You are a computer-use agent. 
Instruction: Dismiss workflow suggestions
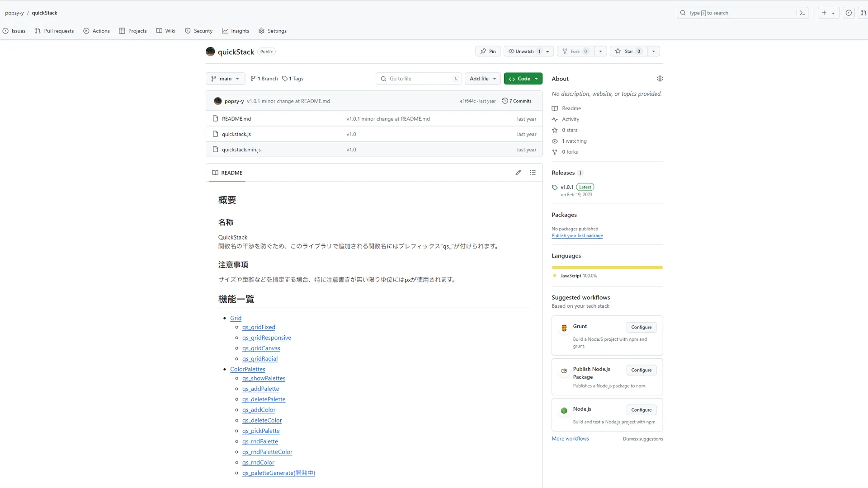point(643,439)
